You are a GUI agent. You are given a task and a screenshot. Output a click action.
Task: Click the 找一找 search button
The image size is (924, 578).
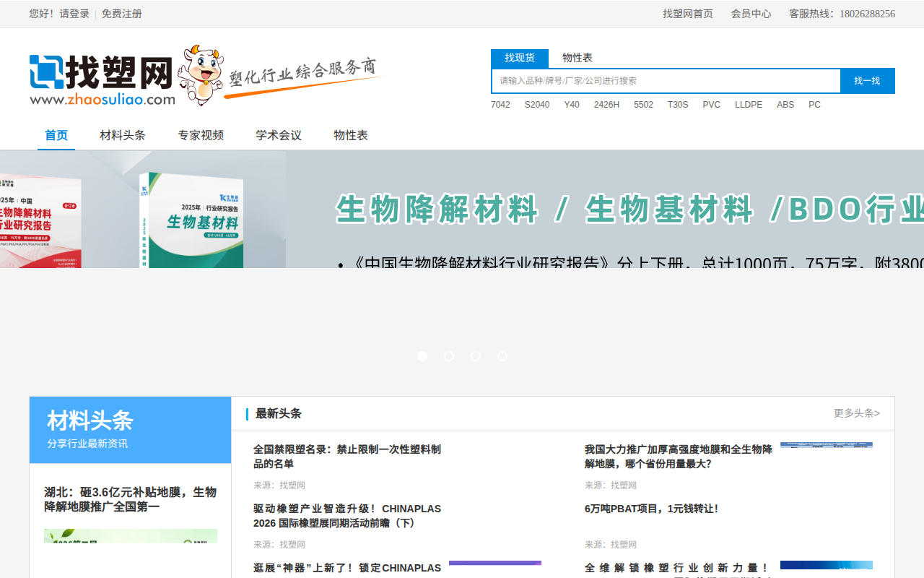(867, 81)
